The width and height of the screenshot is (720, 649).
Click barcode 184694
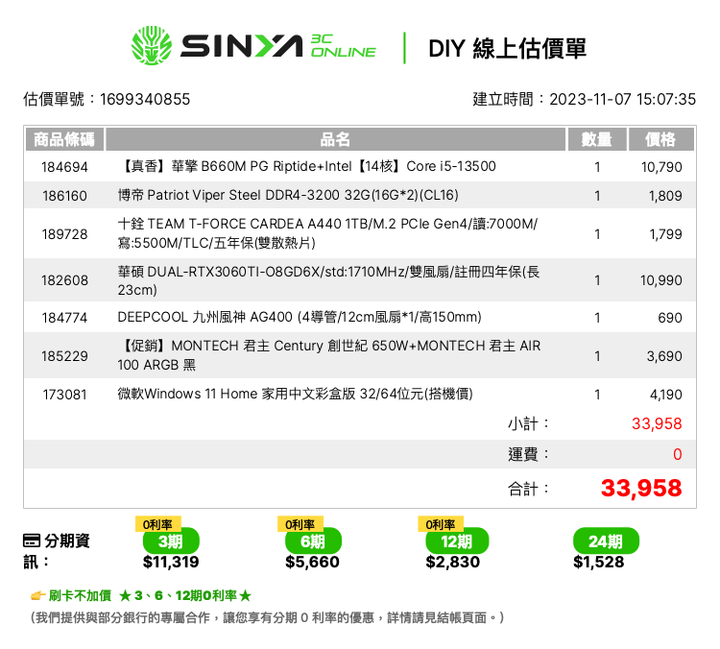[64, 167]
